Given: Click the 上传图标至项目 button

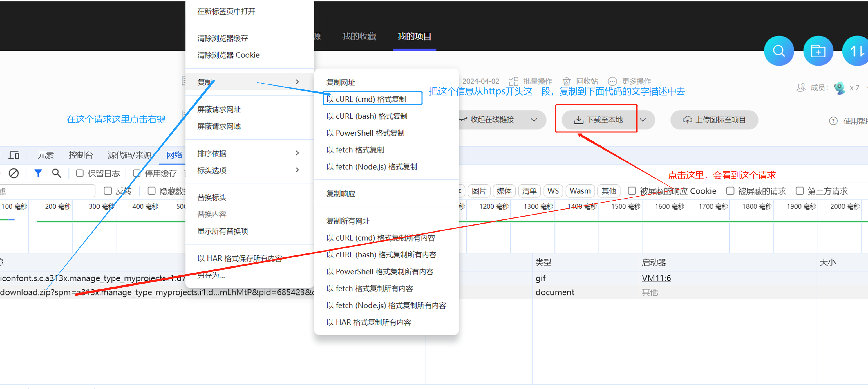Looking at the screenshot, I should pyautogui.click(x=714, y=120).
